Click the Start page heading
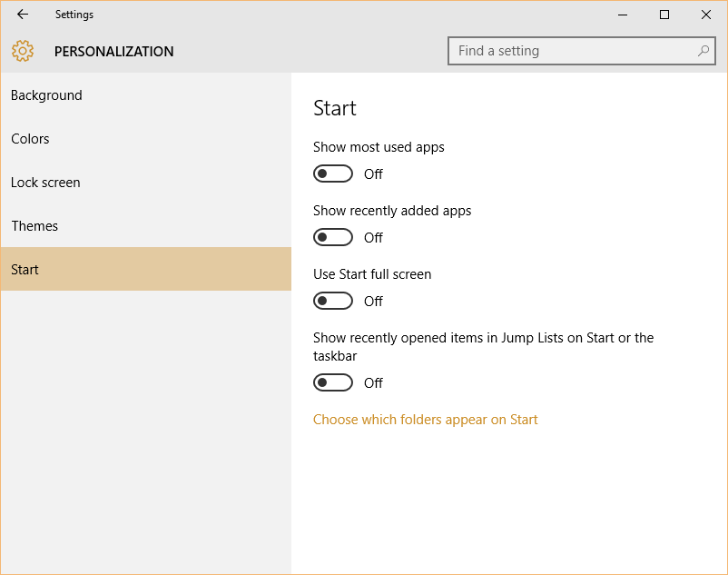The width and height of the screenshot is (728, 575). click(x=335, y=108)
